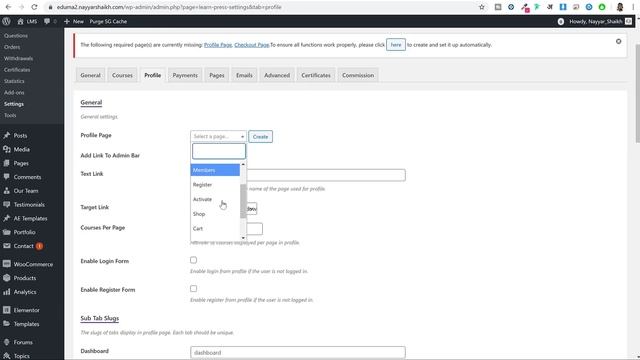Choose Register from page dropdown list

[x=215, y=184]
